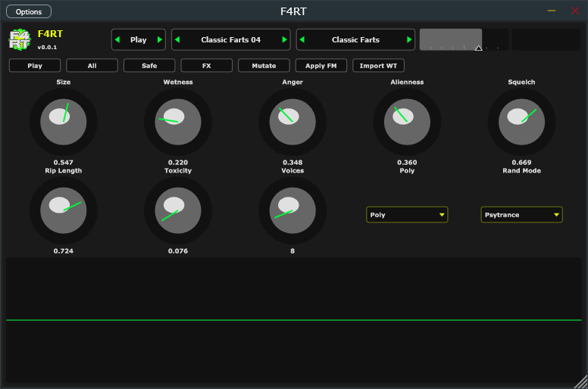Switch to previous bank before Classic Farts
The image size is (588, 389).
pyautogui.click(x=302, y=39)
